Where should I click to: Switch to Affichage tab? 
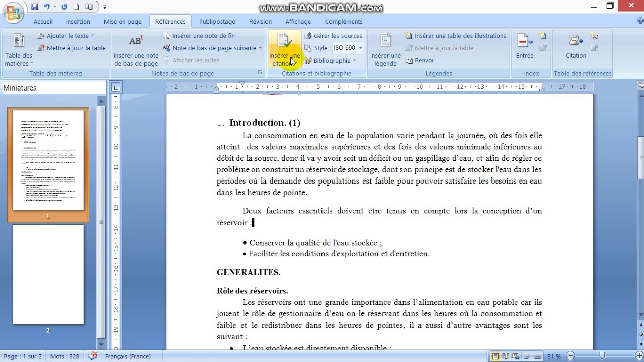(298, 22)
